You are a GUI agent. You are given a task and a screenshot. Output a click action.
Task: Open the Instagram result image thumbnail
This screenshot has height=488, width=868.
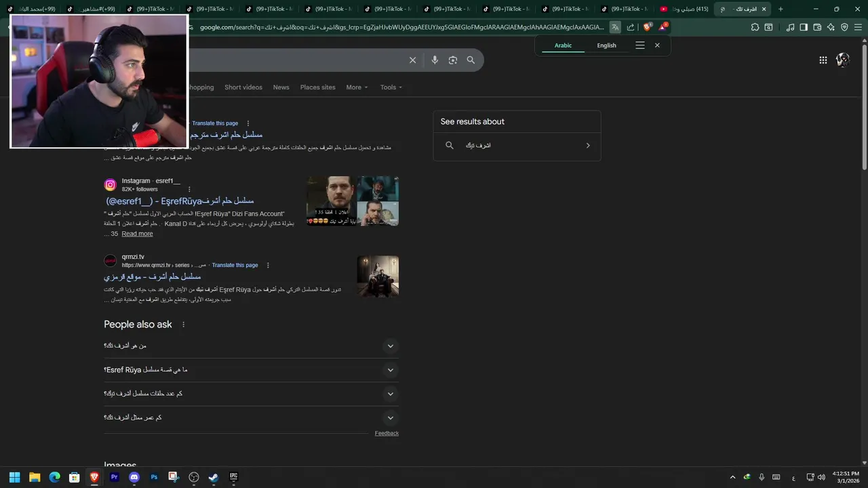(353, 201)
